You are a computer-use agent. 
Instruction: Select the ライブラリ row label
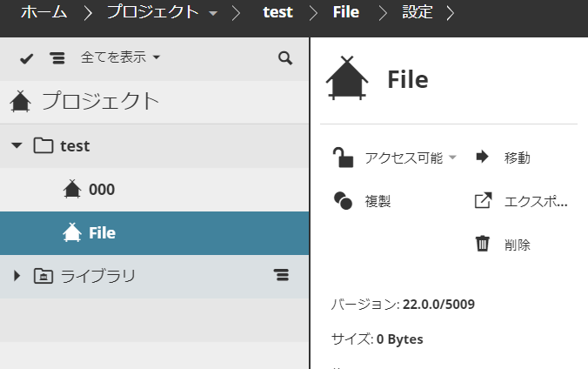(x=98, y=276)
